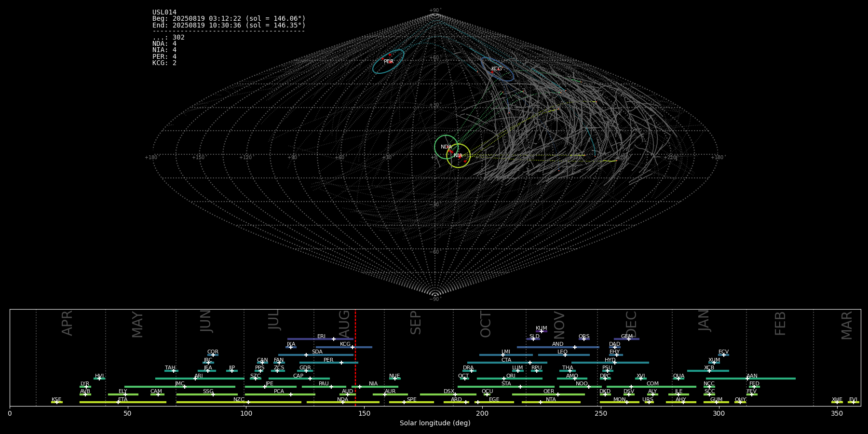
Task: Click the ORI shower bar in timeline
Action: pos(510,379)
